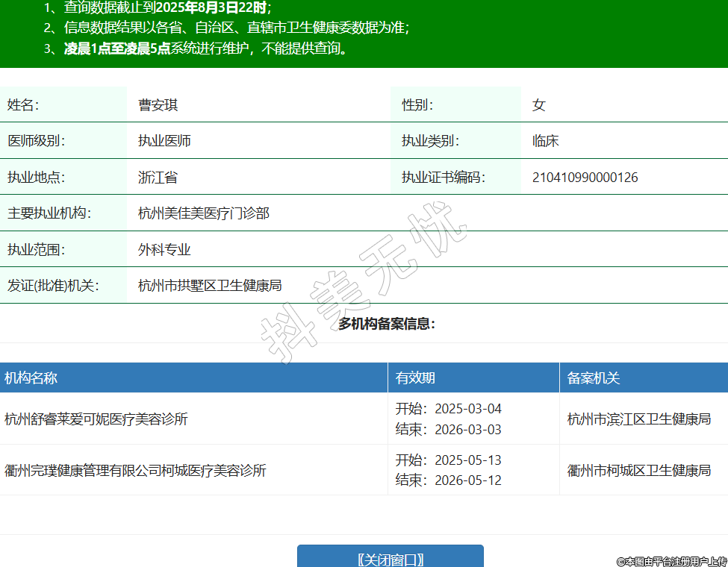The image size is (728, 567).
Task: Click the 关闭窗口 button
Action: pos(390,559)
